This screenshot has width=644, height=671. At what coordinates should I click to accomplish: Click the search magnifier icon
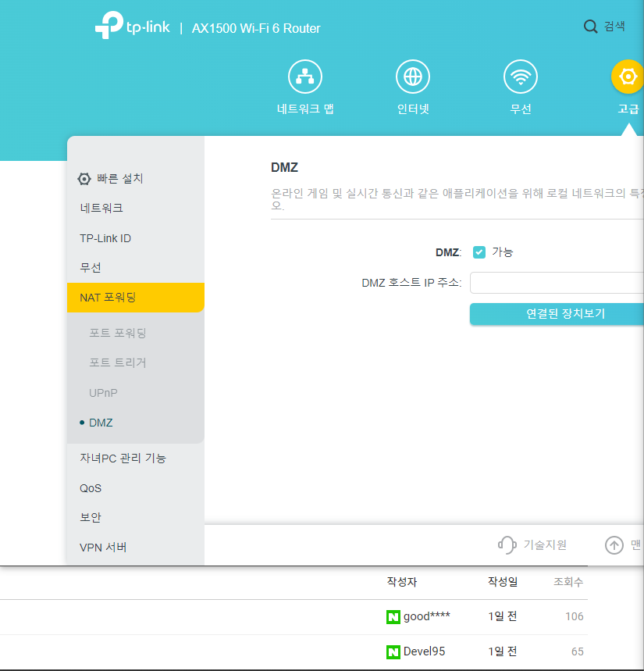[591, 27]
